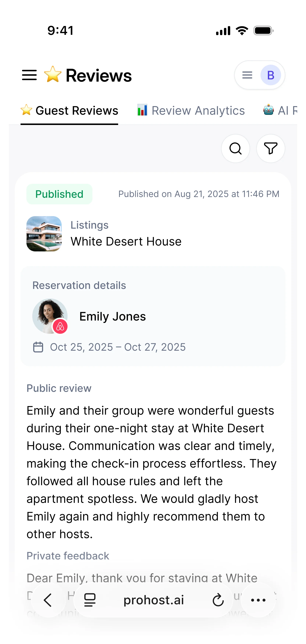Open the partially visible AI tab
The width and height of the screenshot is (306, 644).
(x=280, y=110)
